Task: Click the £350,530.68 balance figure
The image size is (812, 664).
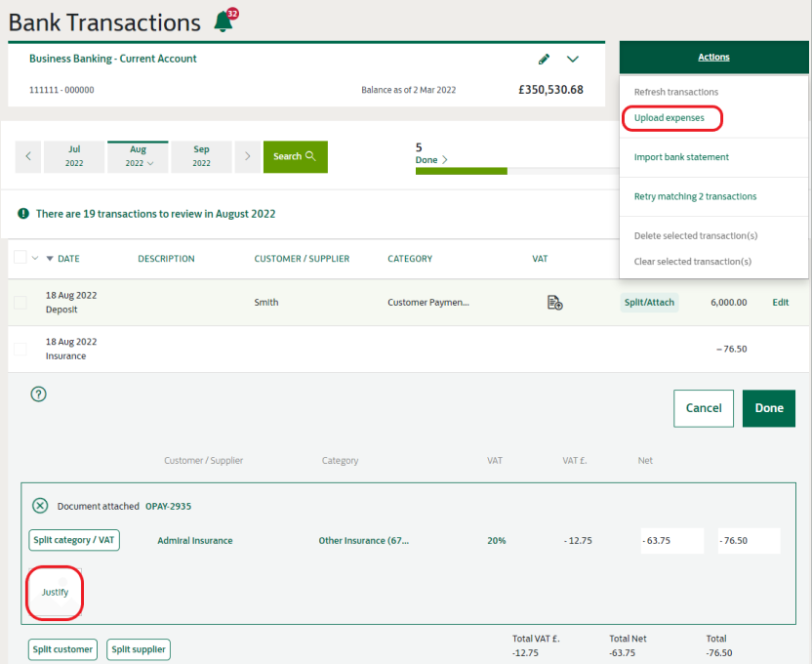Action: 550,90
